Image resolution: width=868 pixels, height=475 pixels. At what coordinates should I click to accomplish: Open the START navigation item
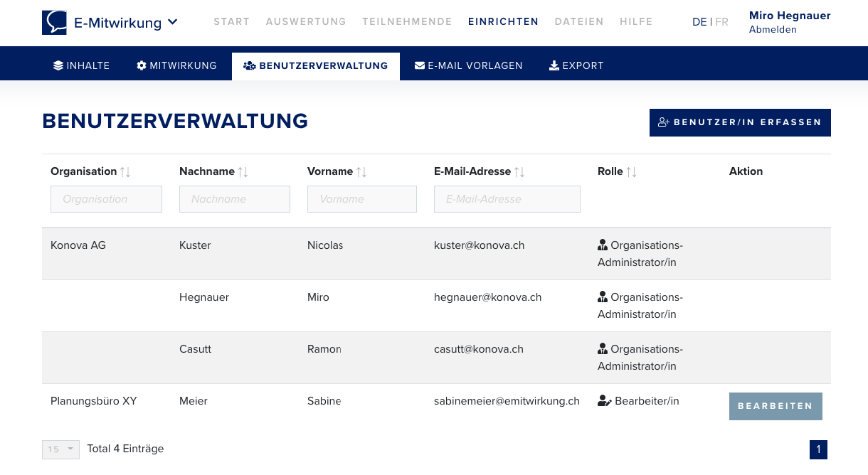[x=232, y=22]
